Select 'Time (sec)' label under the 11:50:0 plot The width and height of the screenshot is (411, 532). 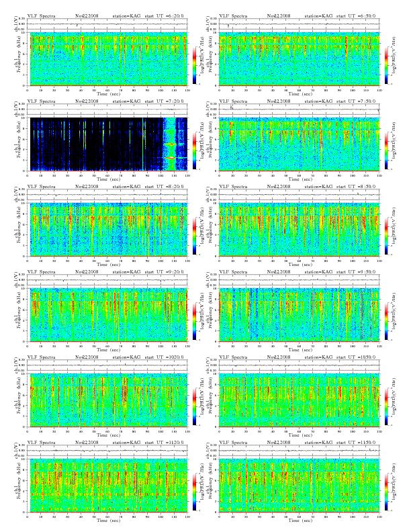[x=300, y=521]
